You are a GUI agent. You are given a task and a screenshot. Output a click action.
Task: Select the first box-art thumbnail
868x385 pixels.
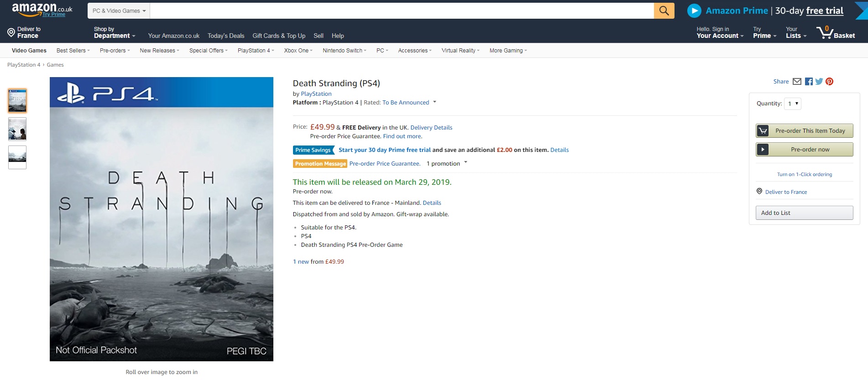point(17,101)
